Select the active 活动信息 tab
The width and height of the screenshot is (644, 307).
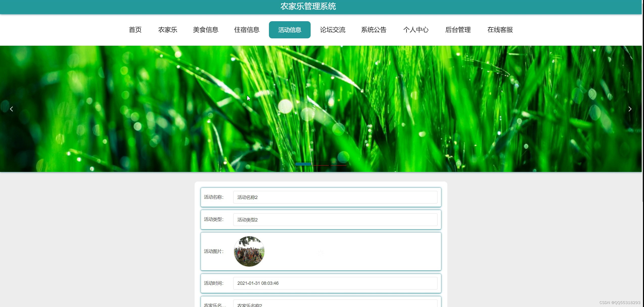point(289,30)
